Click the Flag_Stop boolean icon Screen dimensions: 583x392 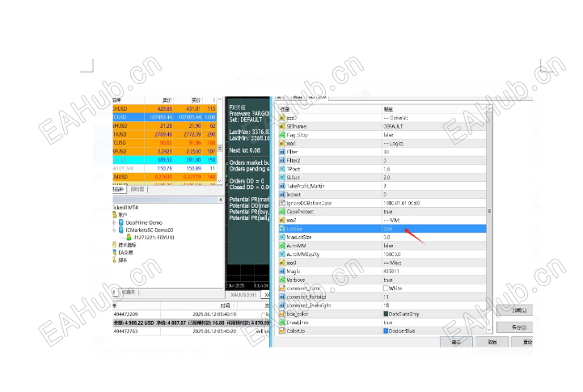pos(282,135)
